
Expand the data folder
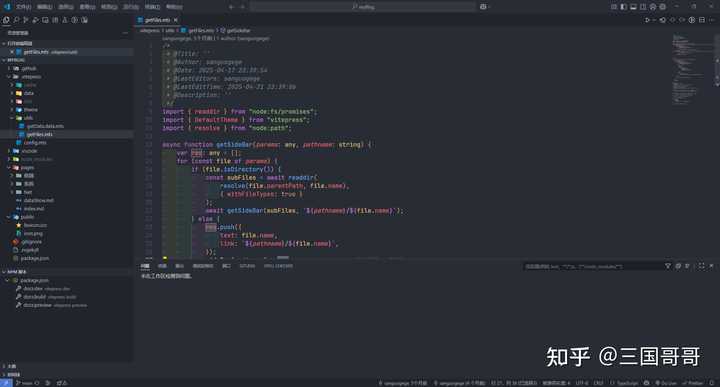click(12, 93)
